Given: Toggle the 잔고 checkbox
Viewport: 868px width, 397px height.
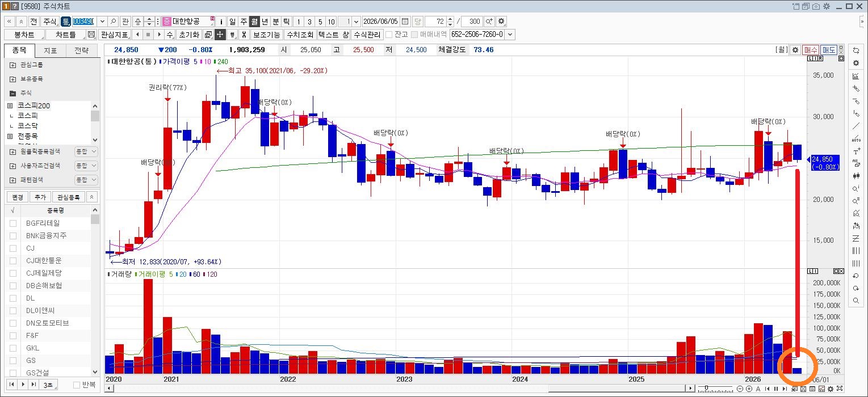Looking at the screenshot, I should pyautogui.click(x=389, y=35).
